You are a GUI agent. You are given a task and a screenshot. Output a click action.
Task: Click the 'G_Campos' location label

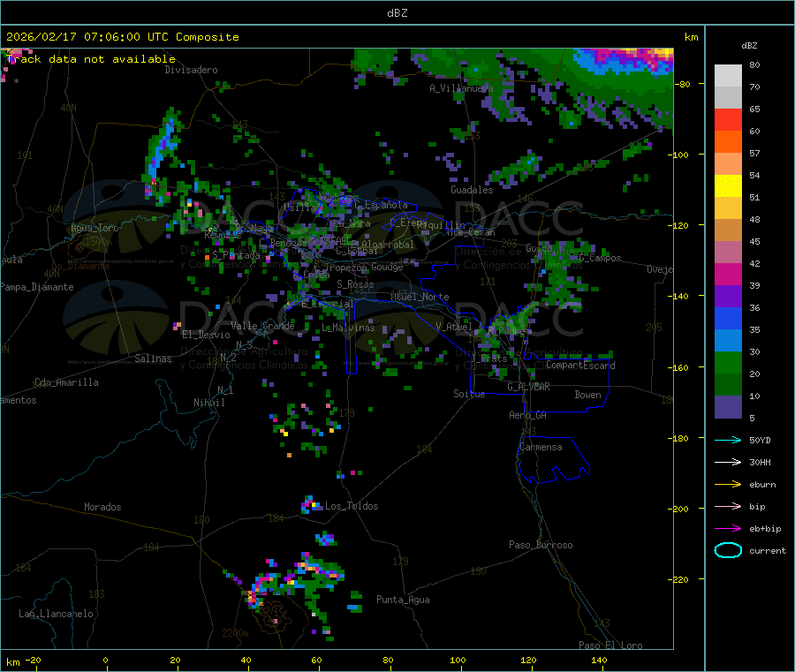(600, 258)
